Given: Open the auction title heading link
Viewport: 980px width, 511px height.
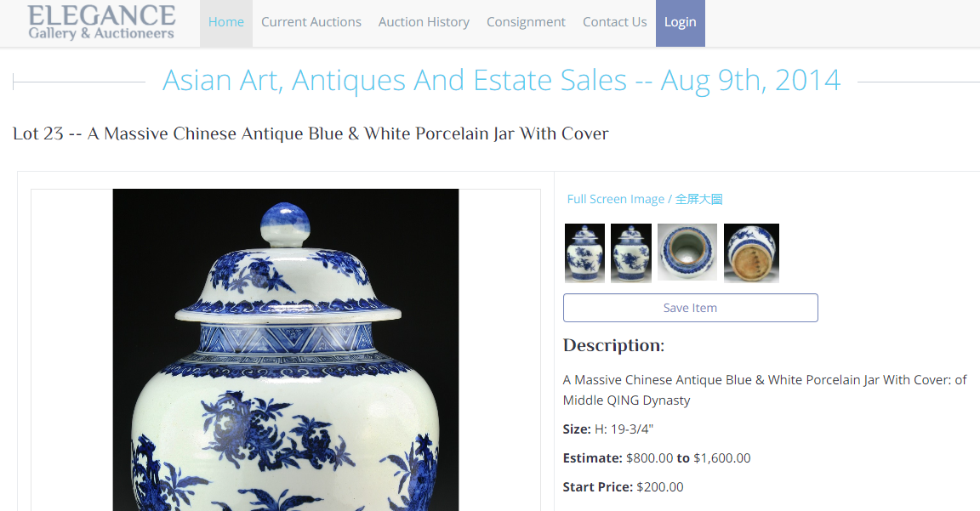Looking at the screenshot, I should pos(501,81).
